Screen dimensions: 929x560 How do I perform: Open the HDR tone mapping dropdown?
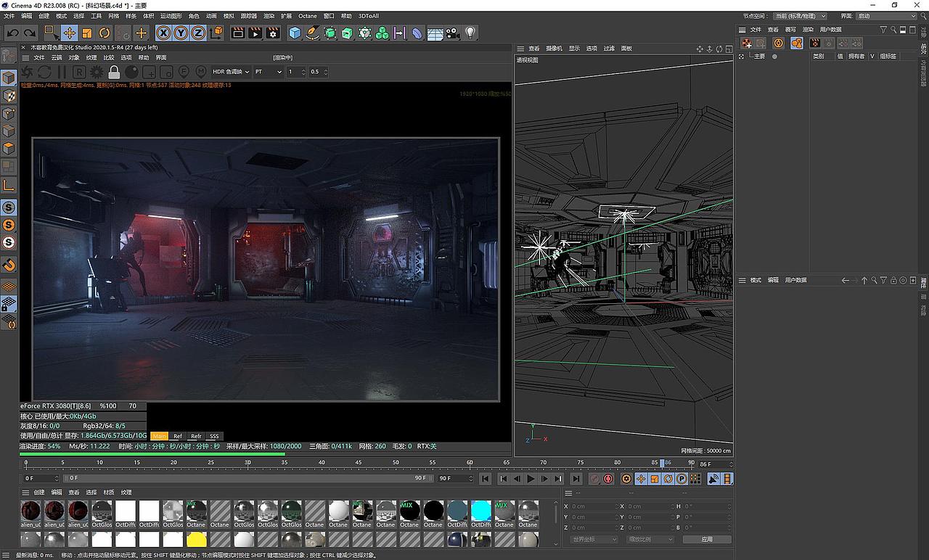pos(231,72)
